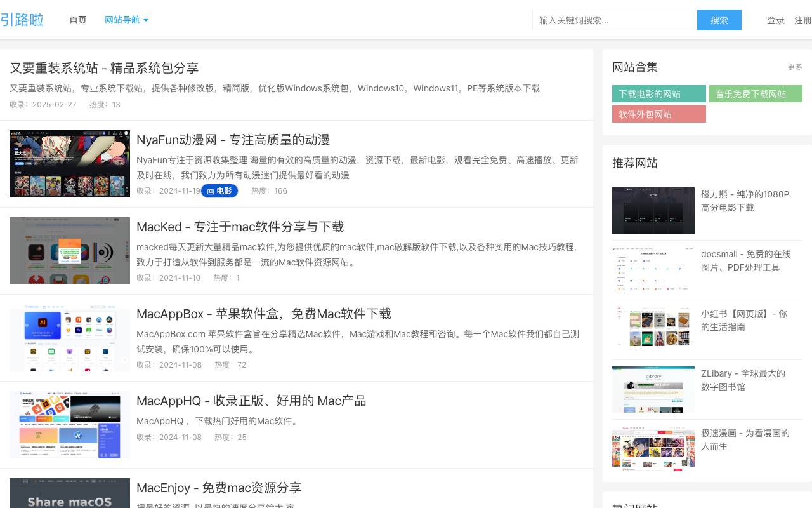Click the 极速漫画 recommended site thumbnail
This screenshot has height=508, width=812.
coord(653,449)
